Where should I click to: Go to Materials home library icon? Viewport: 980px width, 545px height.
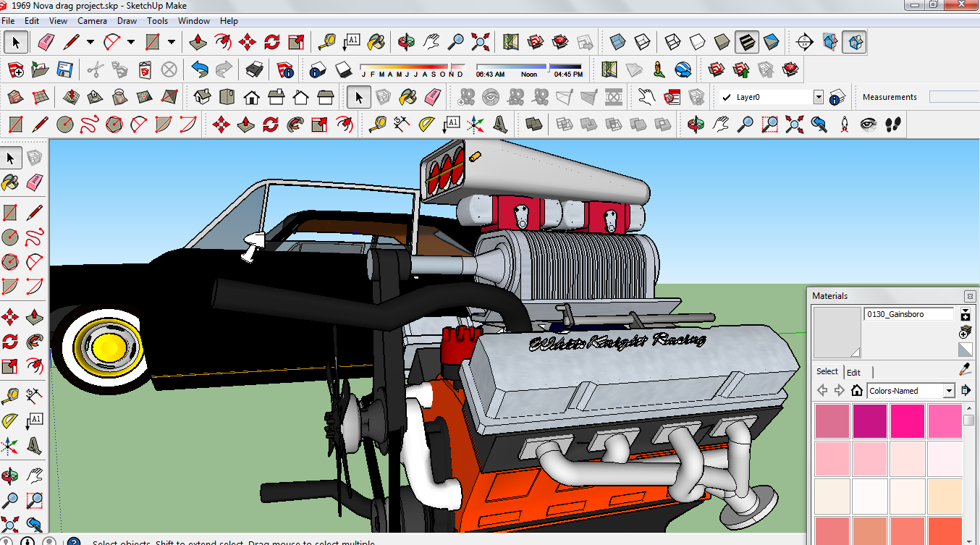(857, 390)
